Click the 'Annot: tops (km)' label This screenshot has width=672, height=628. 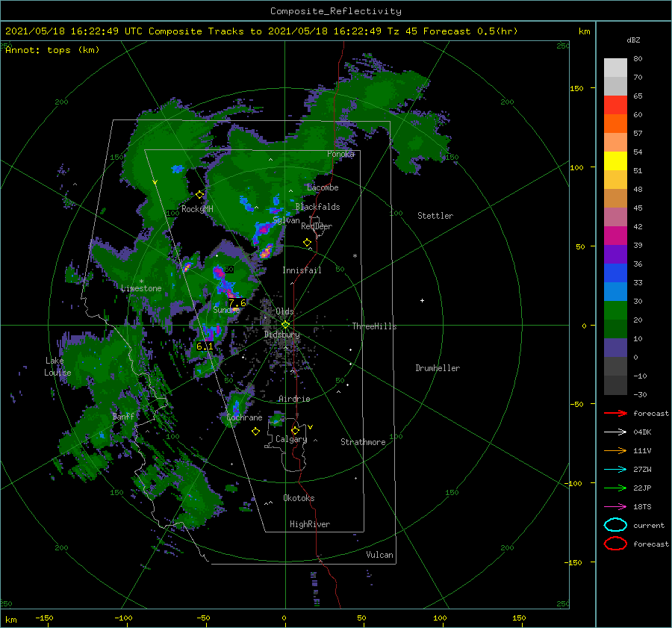(52, 50)
